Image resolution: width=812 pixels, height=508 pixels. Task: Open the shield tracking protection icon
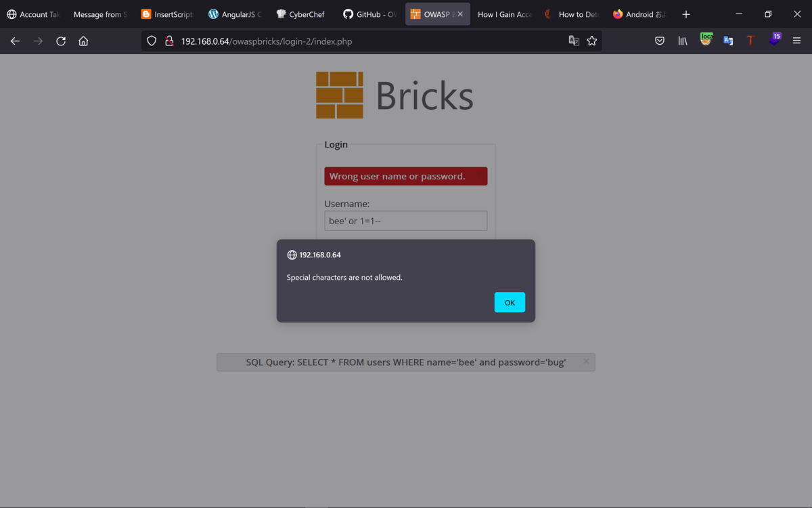pyautogui.click(x=152, y=41)
